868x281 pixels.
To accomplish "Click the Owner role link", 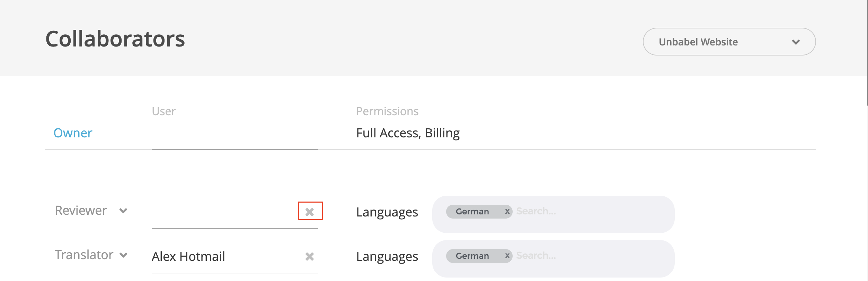I will click(73, 133).
